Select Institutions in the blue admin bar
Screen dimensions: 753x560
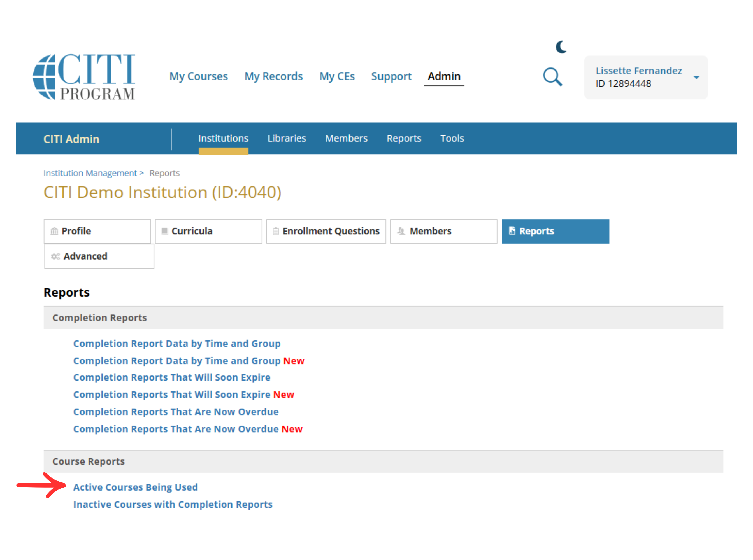tap(223, 138)
